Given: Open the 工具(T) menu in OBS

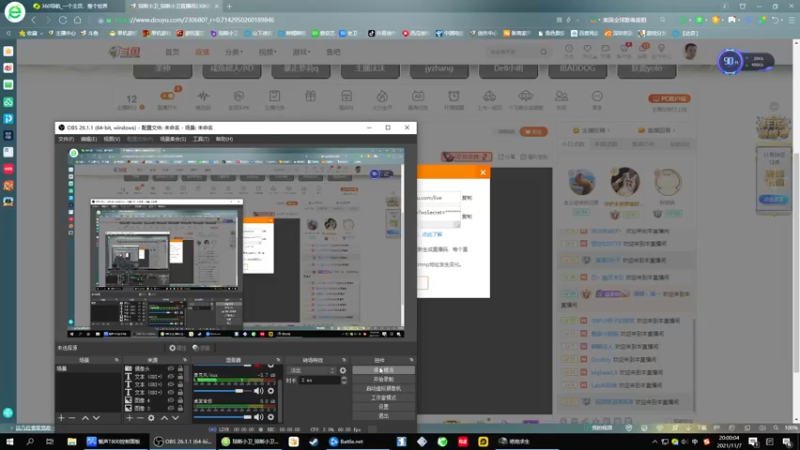Looking at the screenshot, I should (201, 139).
